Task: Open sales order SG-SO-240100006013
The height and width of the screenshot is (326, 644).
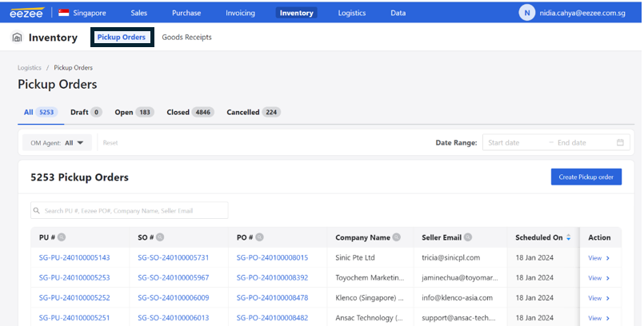Action: (174, 318)
